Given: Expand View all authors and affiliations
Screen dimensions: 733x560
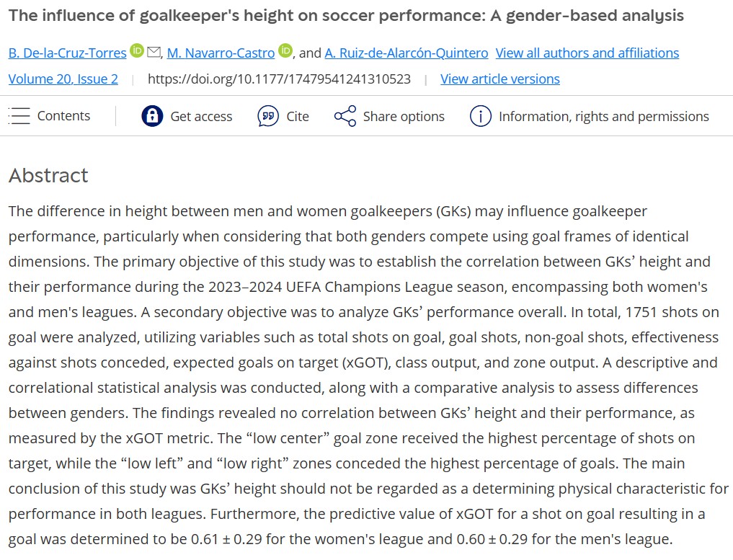Looking at the screenshot, I should coord(587,53).
